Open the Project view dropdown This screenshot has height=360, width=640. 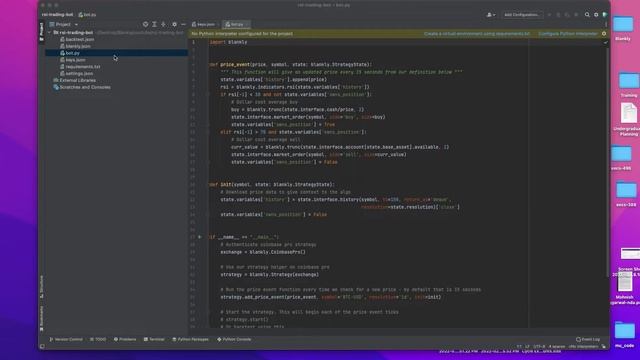pos(64,24)
